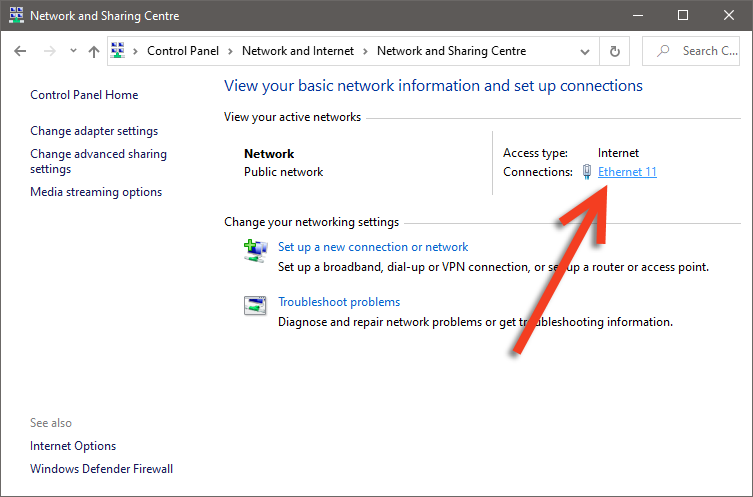753x497 pixels.
Task: Click the Troubleshoot problems icon
Action: [x=255, y=305]
